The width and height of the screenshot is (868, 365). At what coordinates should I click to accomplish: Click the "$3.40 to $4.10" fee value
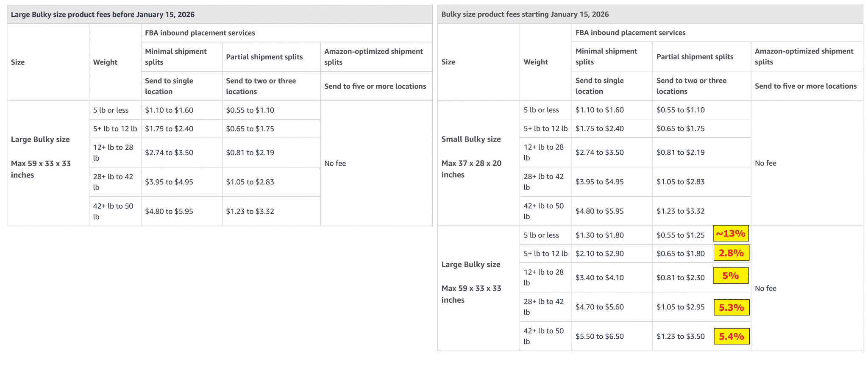599,278
